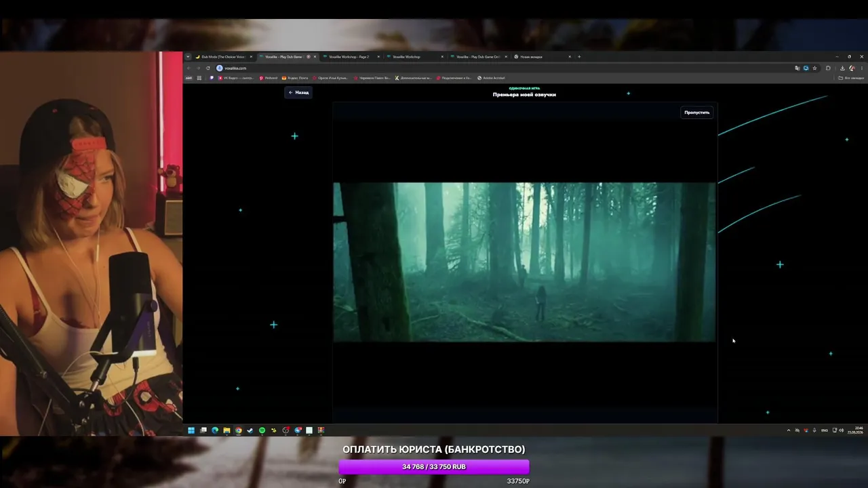Close the Dub Mode tab
The height and width of the screenshot is (488, 868).
[251, 57]
